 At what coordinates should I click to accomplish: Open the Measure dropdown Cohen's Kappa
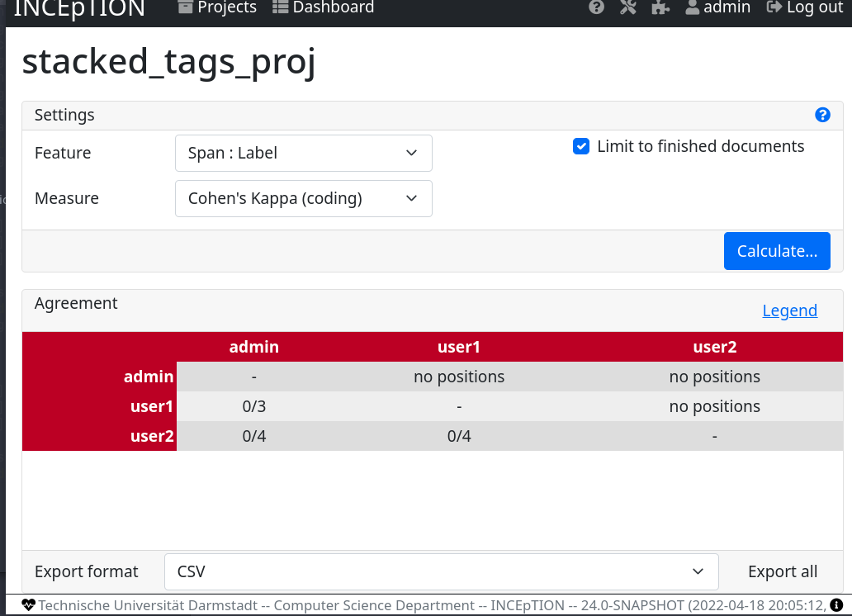click(x=303, y=198)
